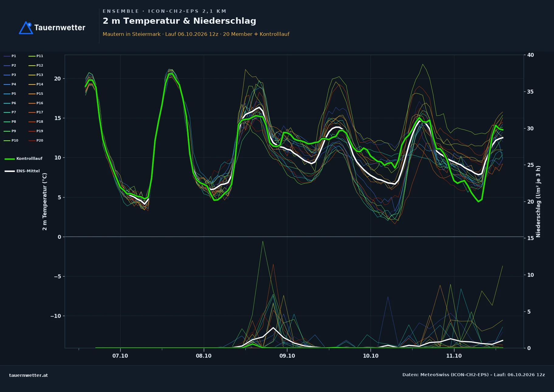Viewport: 554px width, 392px height.
Task: Click the 10.10 date axis label
Action: (x=371, y=356)
